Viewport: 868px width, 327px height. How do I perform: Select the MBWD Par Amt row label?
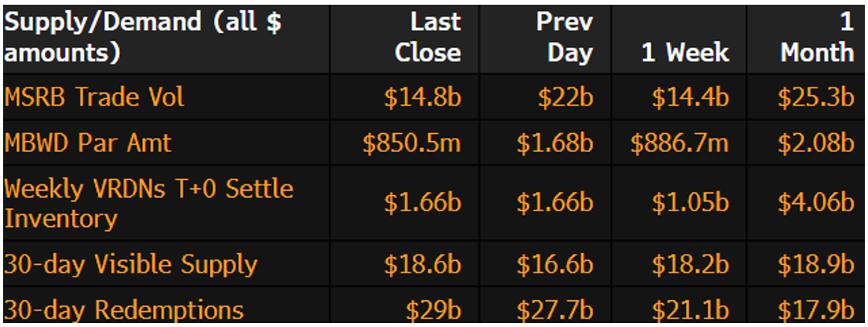(88, 143)
